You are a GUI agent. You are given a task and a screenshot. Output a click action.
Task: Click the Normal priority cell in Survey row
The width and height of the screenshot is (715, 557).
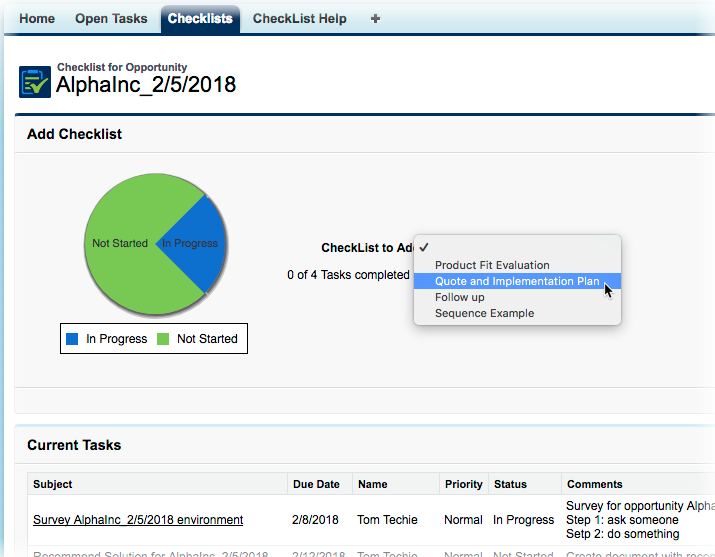[463, 520]
